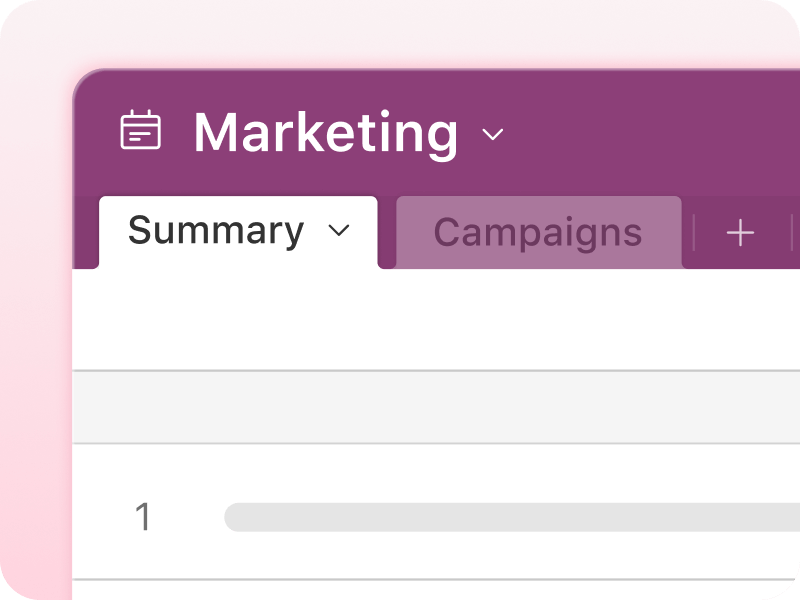Select row number 1
Screen dimensions: 800x600
[x=143, y=516]
